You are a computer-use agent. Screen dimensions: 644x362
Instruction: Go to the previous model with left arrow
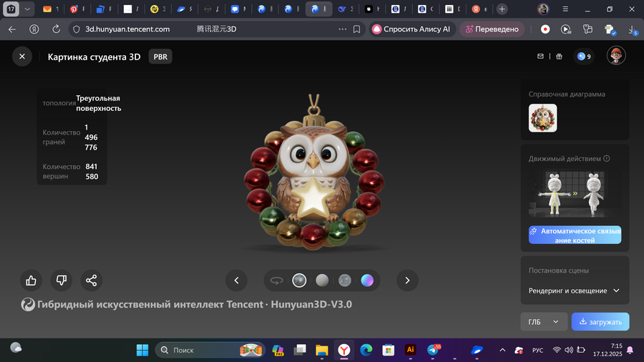click(x=236, y=280)
